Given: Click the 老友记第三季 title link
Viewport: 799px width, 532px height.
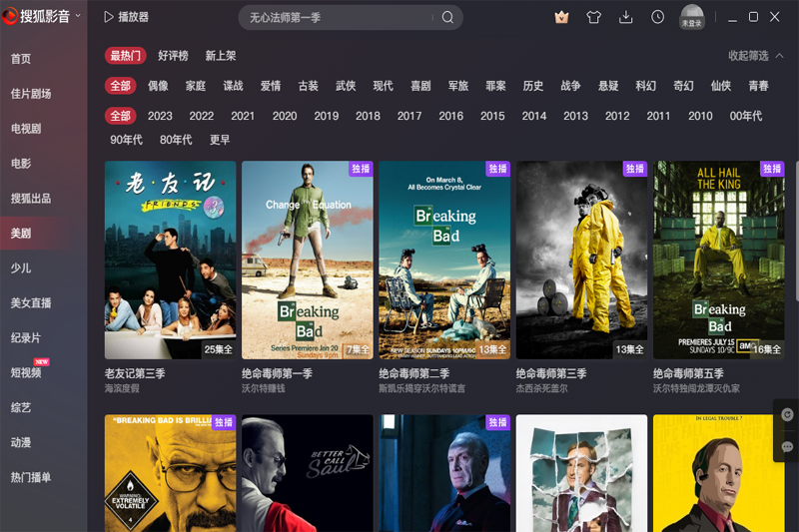Looking at the screenshot, I should pyautogui.click(x=135, y=373).
